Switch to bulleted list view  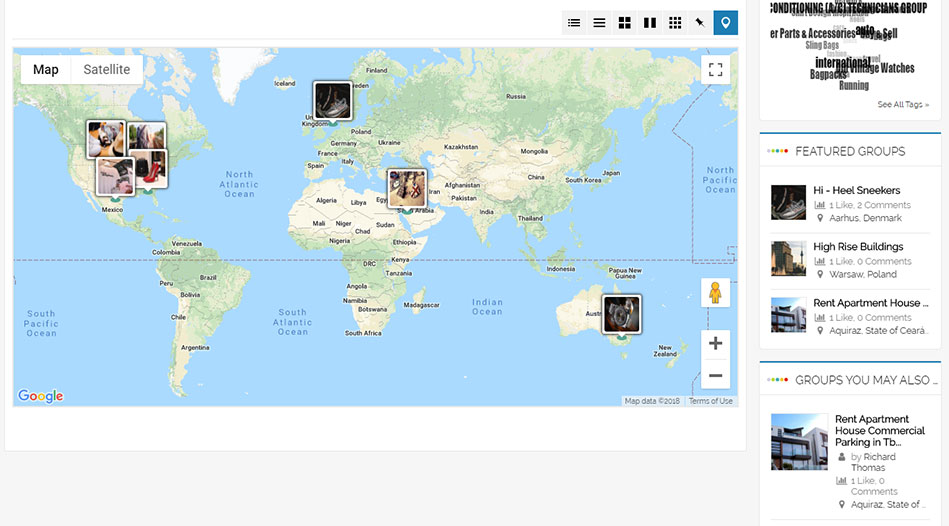tap(574, 23)
